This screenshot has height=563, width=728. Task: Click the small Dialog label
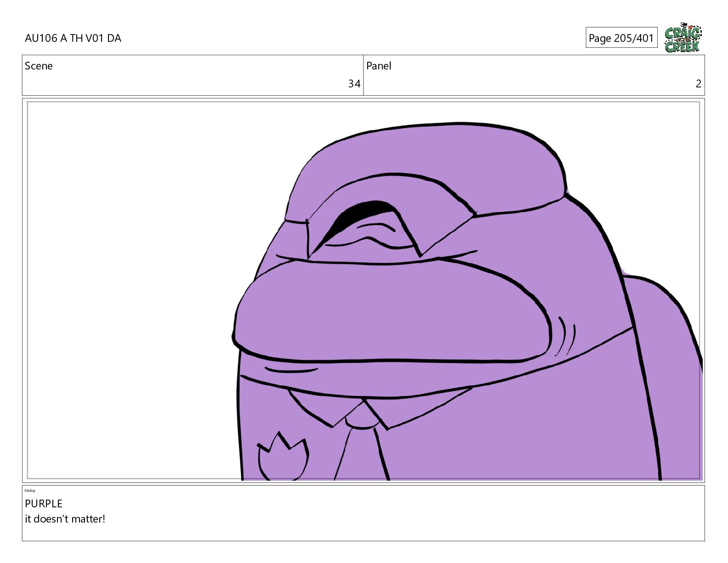pyautogui.click(x=30, y=490)
